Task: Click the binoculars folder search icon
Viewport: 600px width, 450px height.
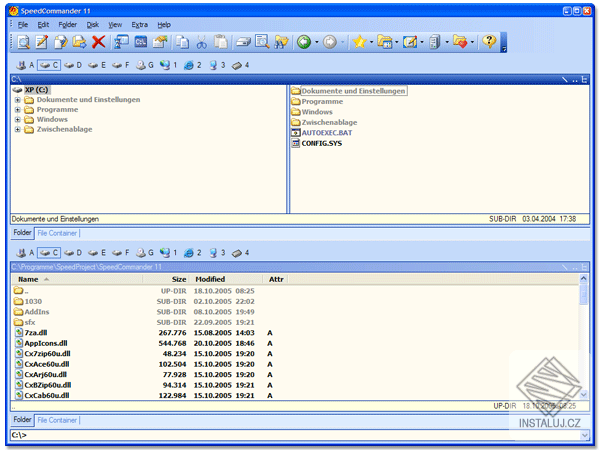Action: point(282,42)
